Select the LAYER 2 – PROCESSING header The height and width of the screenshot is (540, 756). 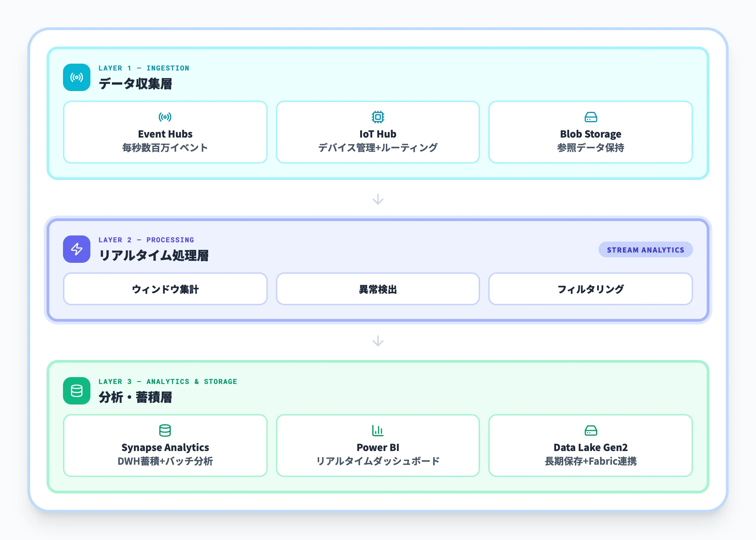click(146, 240)
